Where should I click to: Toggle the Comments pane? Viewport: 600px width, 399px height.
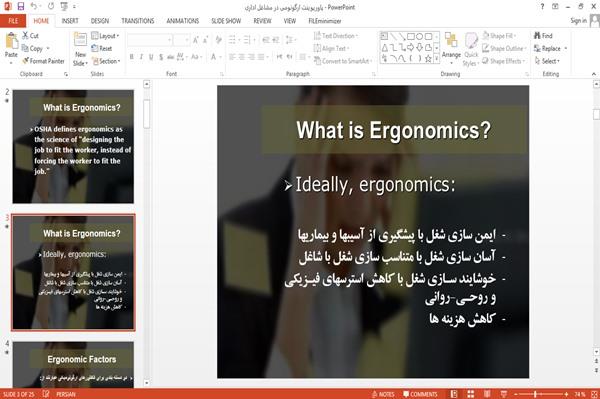point(420,394)
